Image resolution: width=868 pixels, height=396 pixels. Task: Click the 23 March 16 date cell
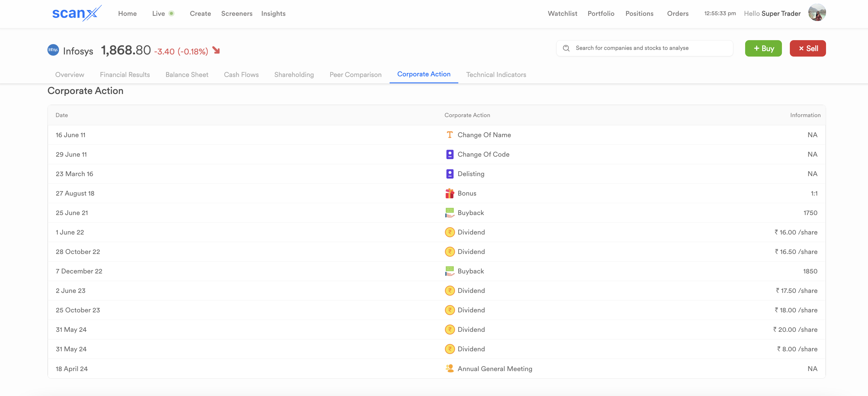coord(75,174)
